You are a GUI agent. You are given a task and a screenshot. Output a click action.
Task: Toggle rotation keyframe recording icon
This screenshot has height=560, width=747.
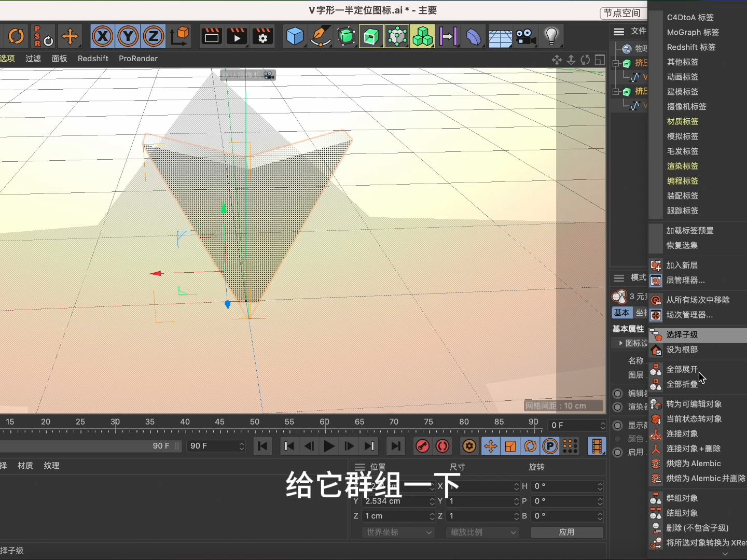click(x=530, y=446)
